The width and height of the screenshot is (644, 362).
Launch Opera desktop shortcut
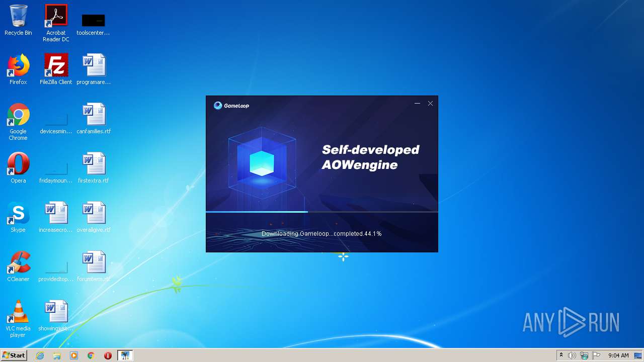tap(18, 168)
